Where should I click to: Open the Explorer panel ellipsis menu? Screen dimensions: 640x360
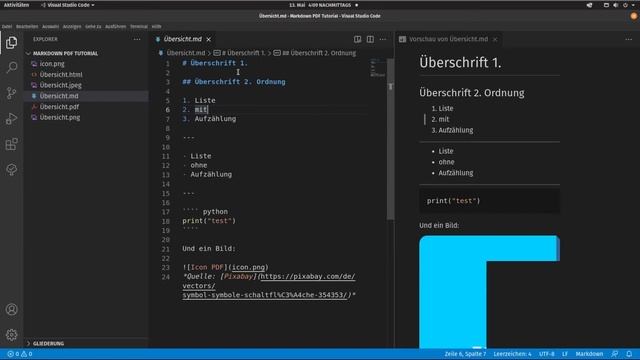coord(137,39)
